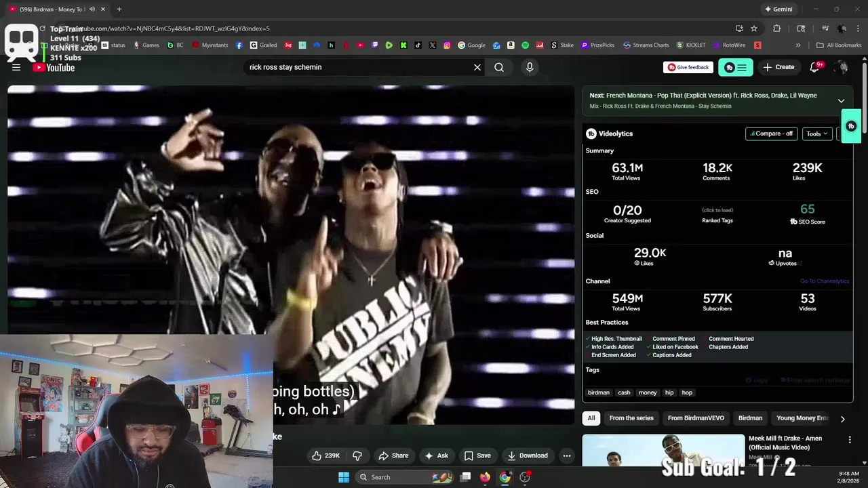Open the PrizePicks bookmark
This screenshot has height=488, width=868.
click(x=597, y=45)
